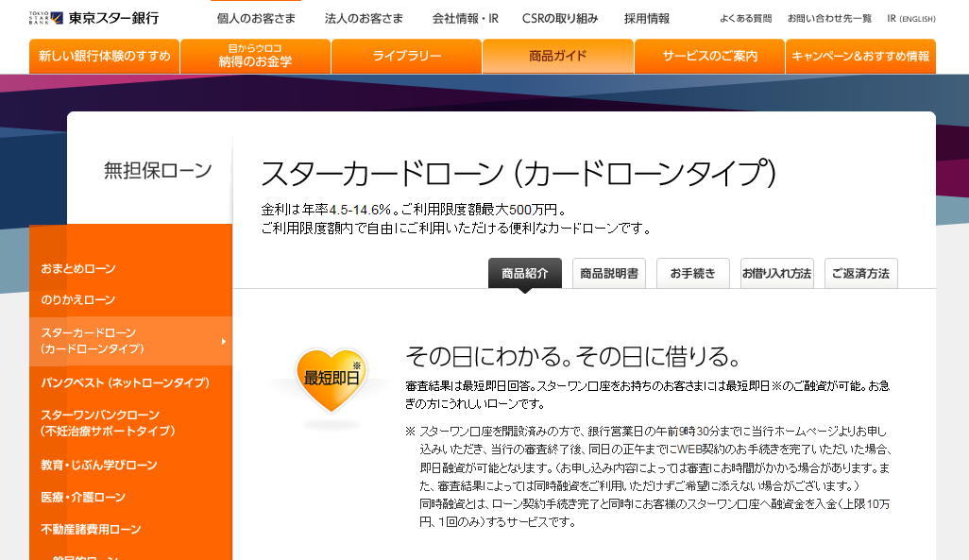Image resolution: width=969 pixels, height=560 pixels.
Task: Open 不動産諸費用ローン sidebar item
Action: click(x=91, y=529)
